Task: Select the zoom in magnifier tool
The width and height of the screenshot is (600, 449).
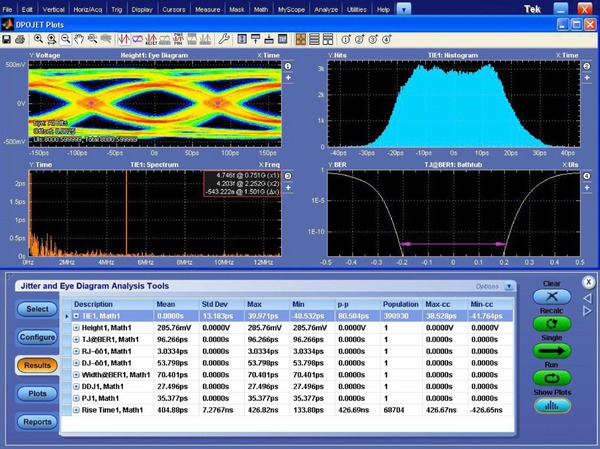Action: click(39, 39)
